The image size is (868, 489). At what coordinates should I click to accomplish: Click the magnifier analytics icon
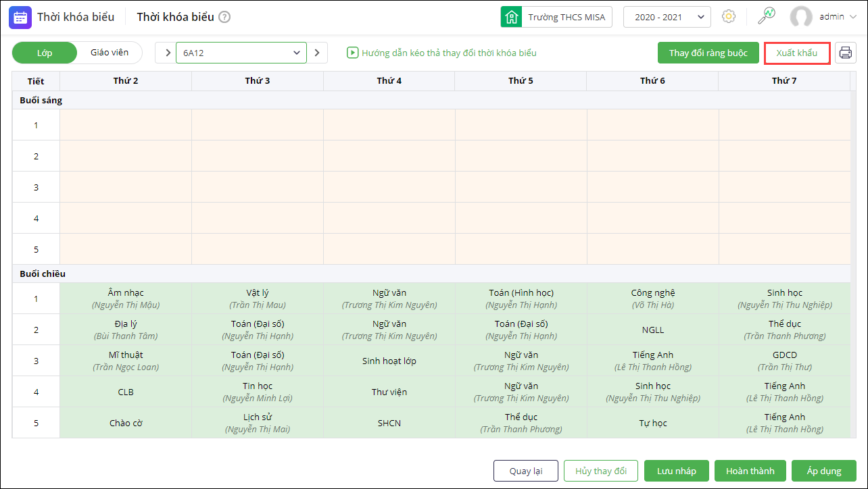[766, 16]
